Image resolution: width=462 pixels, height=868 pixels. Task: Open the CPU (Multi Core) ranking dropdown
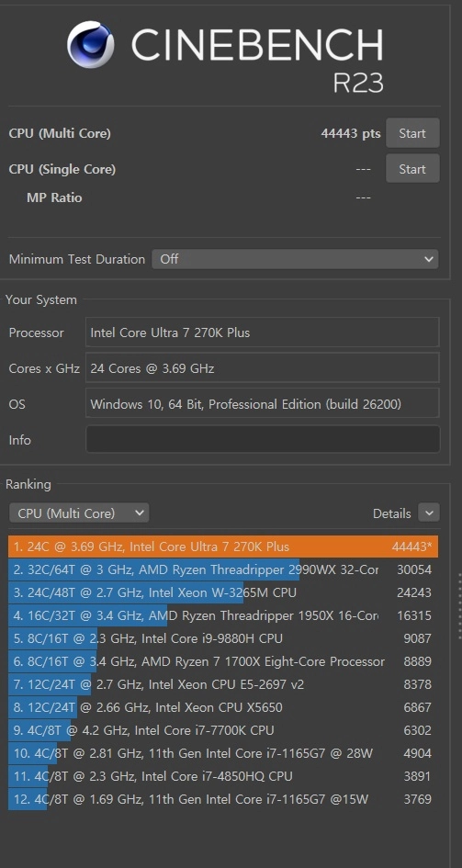(79, 513)
